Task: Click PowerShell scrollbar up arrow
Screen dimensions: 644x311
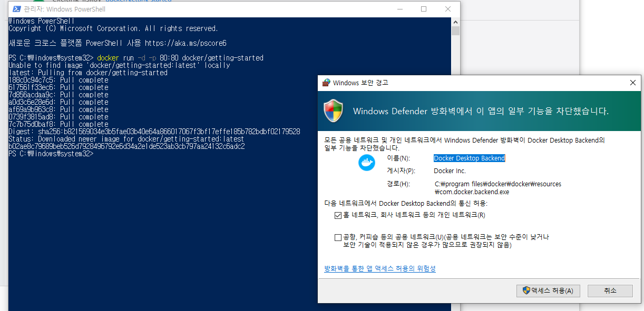Action: (455, 22)
